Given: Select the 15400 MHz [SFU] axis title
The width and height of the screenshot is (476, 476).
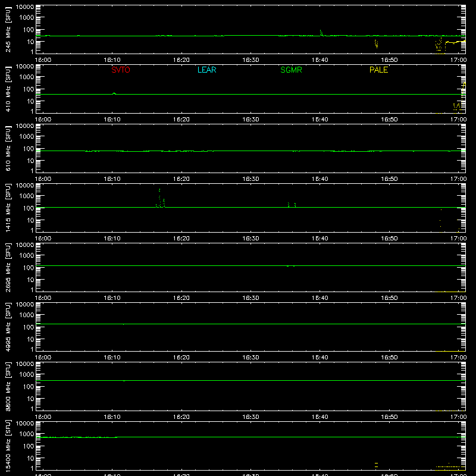Looking at the screenshot, I should click(8, 446).
